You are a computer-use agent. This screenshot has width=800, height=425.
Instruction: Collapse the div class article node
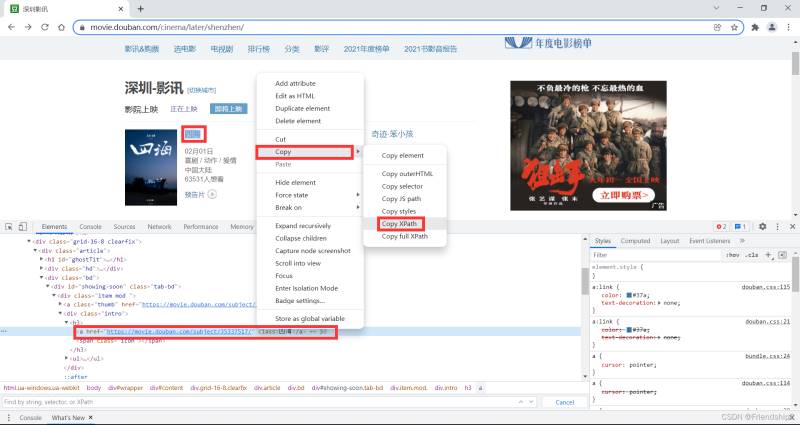[36, 251]
